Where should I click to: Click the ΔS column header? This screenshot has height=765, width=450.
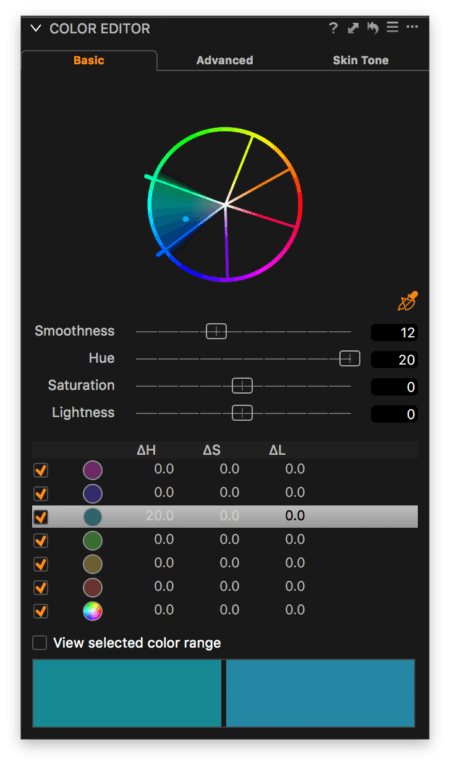pyautogui.click(x=211, y=450)
